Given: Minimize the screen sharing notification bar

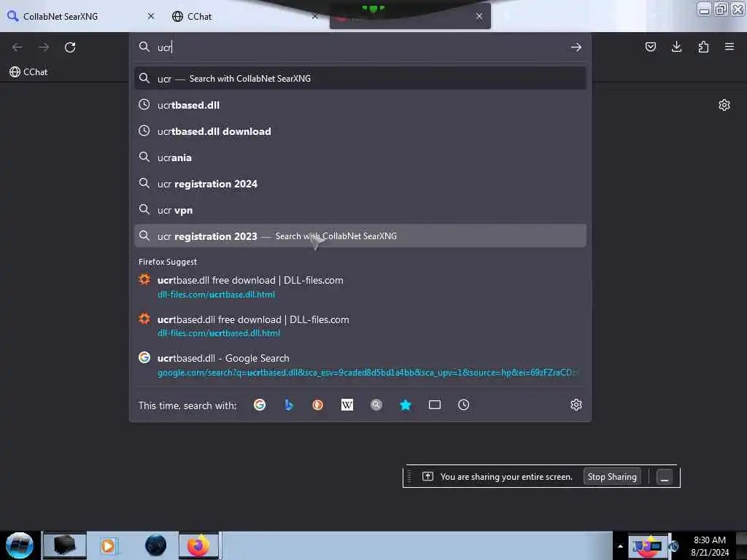Looking at the screenshot, I should coord(664,477).
